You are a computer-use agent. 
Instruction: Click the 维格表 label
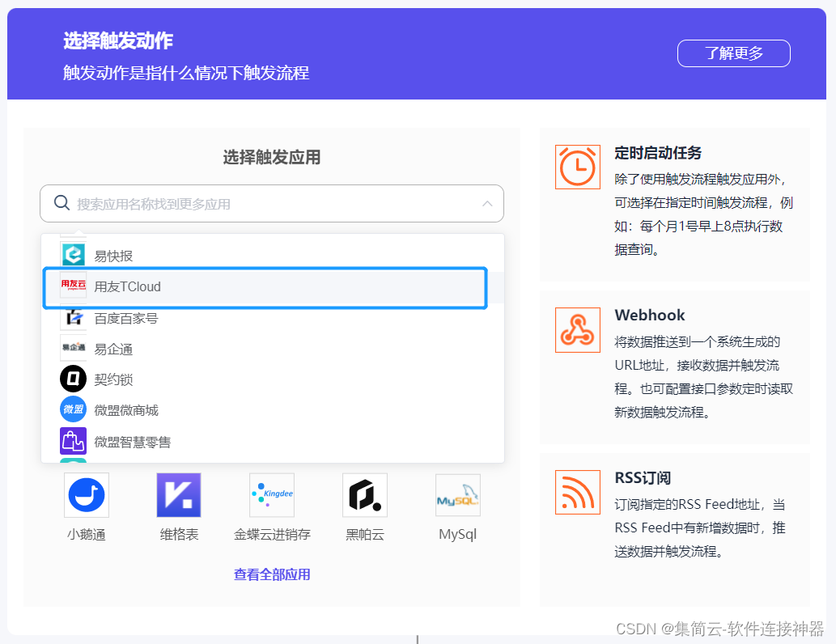click(x=179, y=534)
